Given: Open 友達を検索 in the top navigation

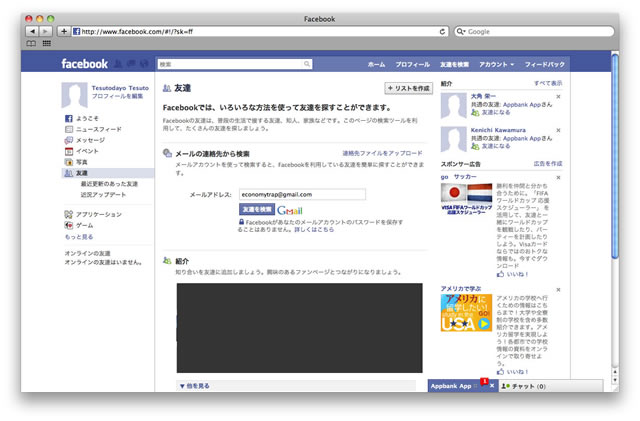Looking at the screenshot, I should [454, 65].
